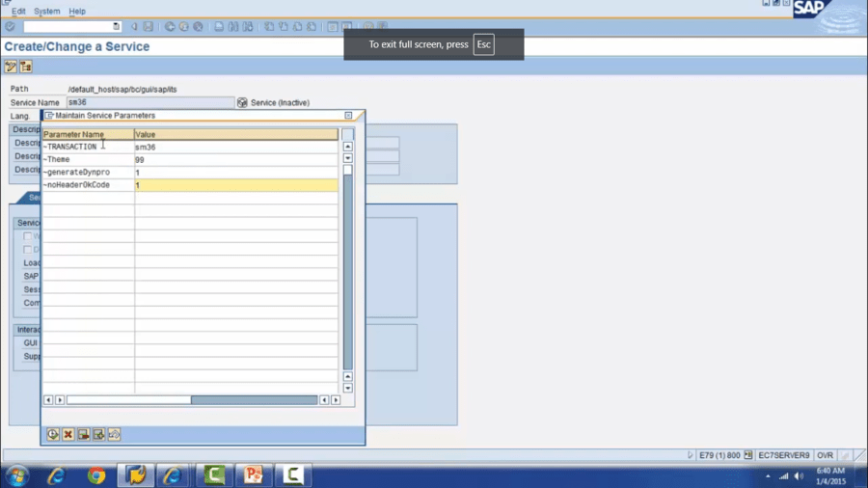Image resolution: width=868 pixels, height=488 pixels.
Task: Open the Windows Start button
Action: pos(16,475)
